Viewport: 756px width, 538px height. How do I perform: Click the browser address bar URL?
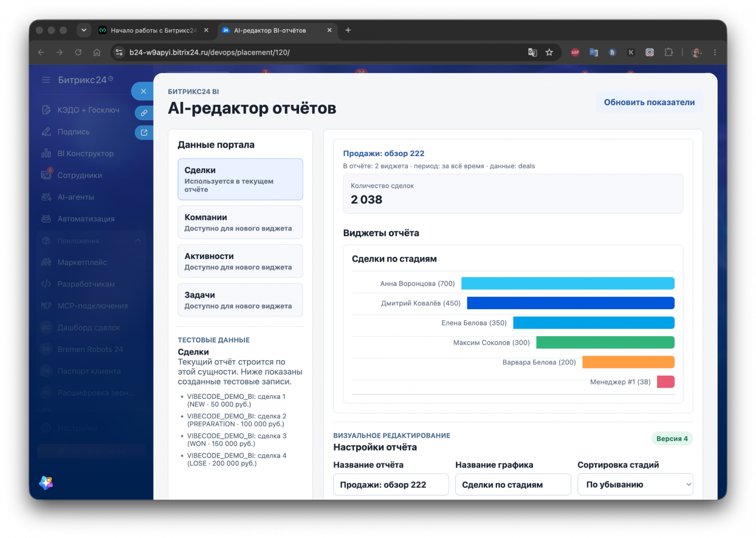[x=210, y=52]
